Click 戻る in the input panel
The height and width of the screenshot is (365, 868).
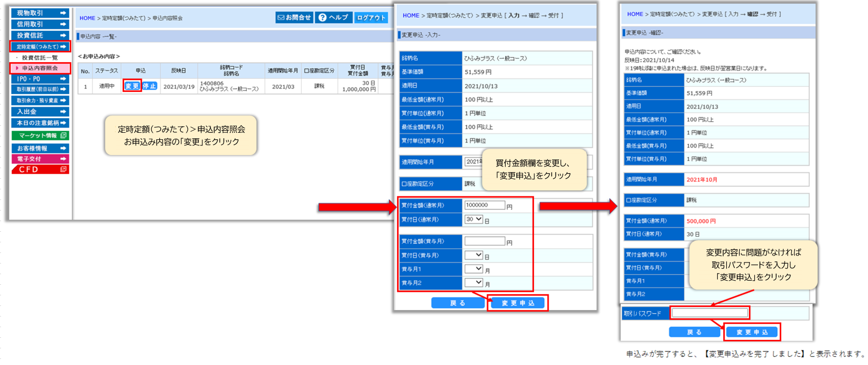[458, 303]
